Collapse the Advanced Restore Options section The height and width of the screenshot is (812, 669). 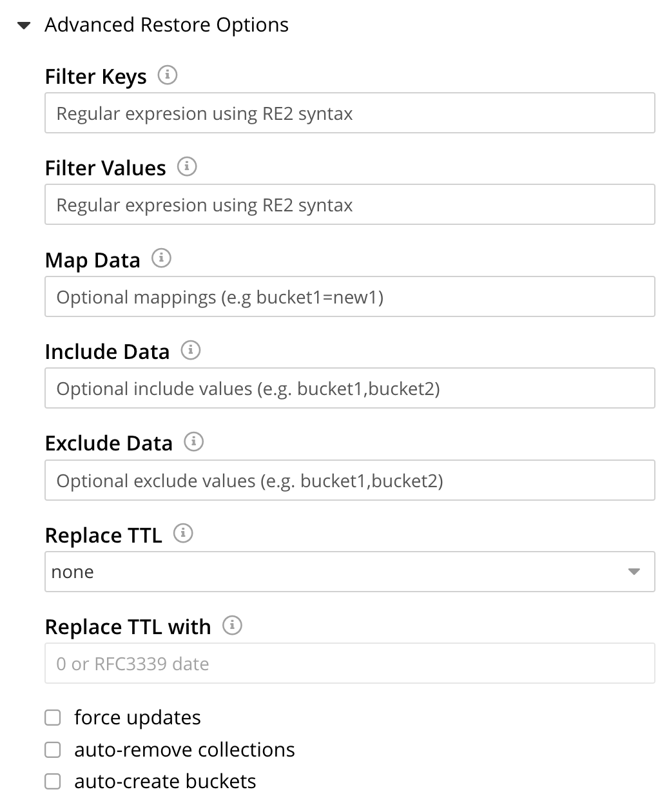tap(24, 26)
